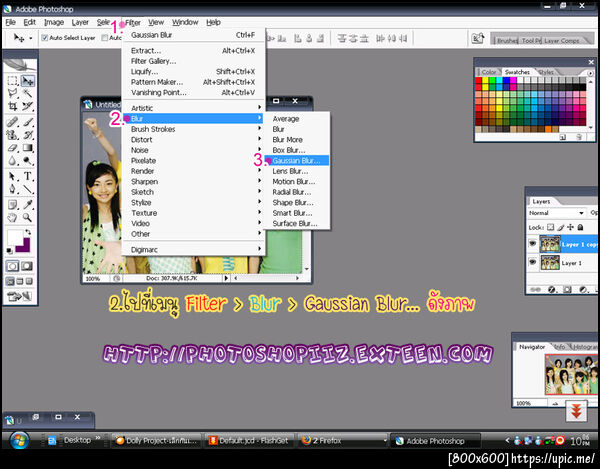600x469 pixels.
Task: Hide the Layer 1 layer
Action: pyautogui.click(x=532, y=262)
